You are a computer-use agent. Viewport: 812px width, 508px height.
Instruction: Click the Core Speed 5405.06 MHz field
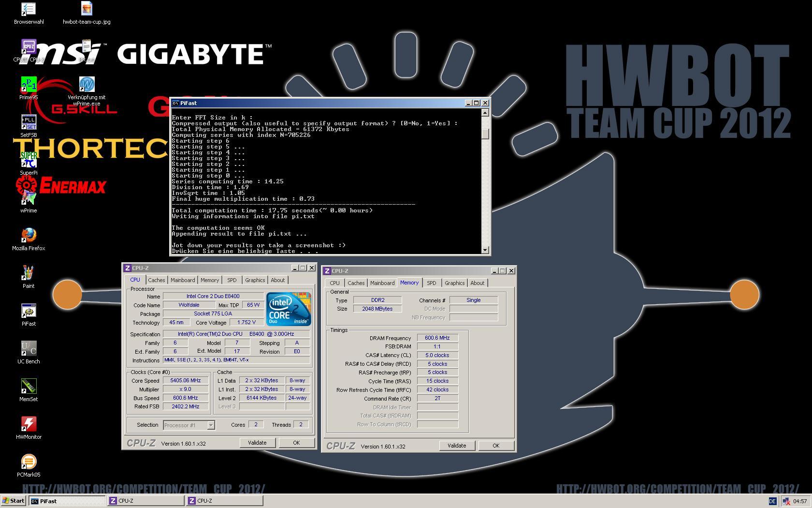(186, 381)
